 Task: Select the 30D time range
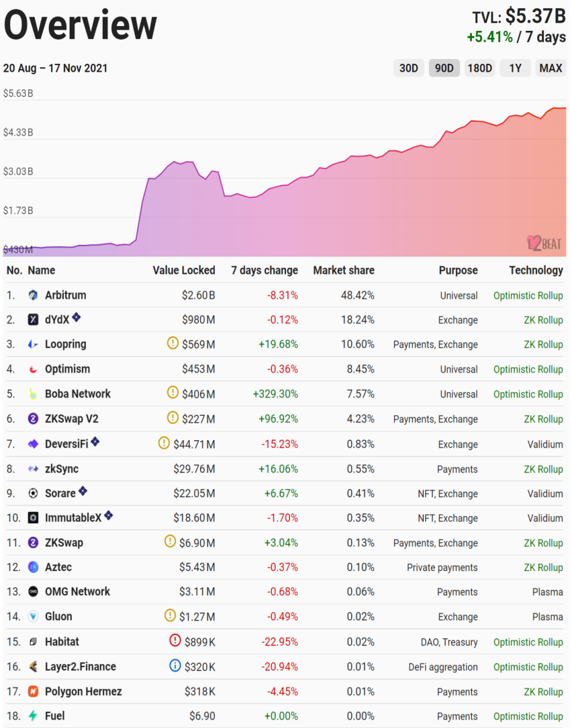409,68
